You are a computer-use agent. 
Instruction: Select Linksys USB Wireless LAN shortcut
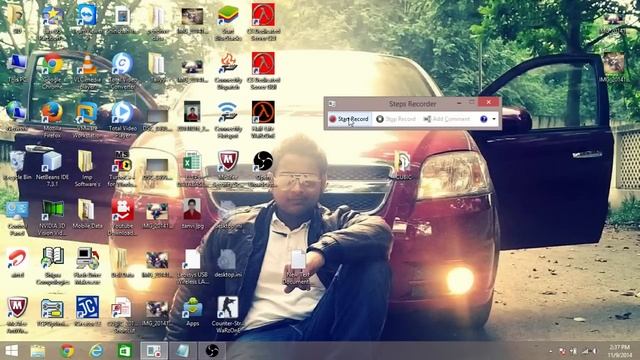point(192,267)
